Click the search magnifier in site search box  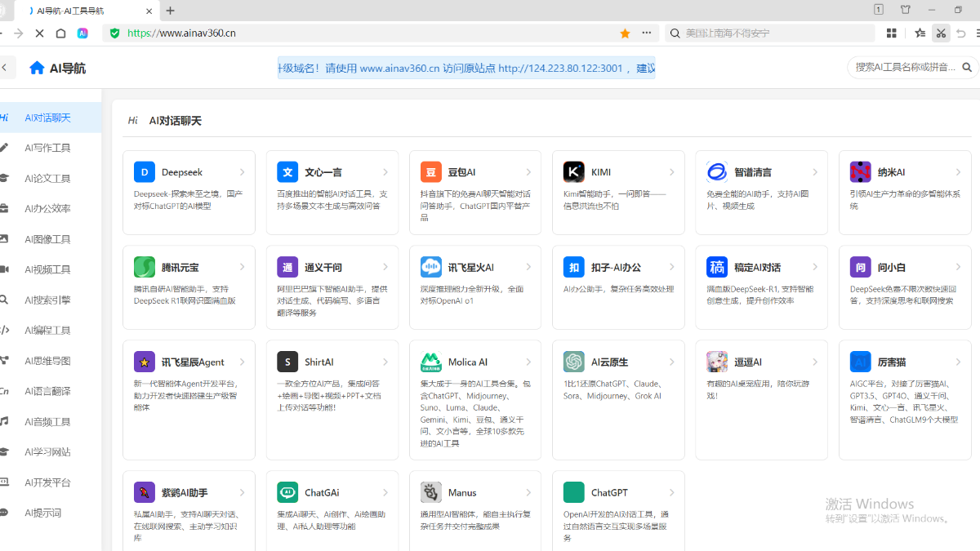[967, 67]
